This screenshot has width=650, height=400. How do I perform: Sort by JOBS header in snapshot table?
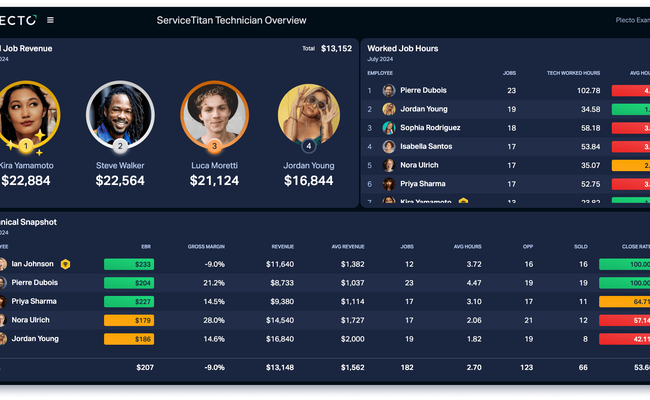407,247
